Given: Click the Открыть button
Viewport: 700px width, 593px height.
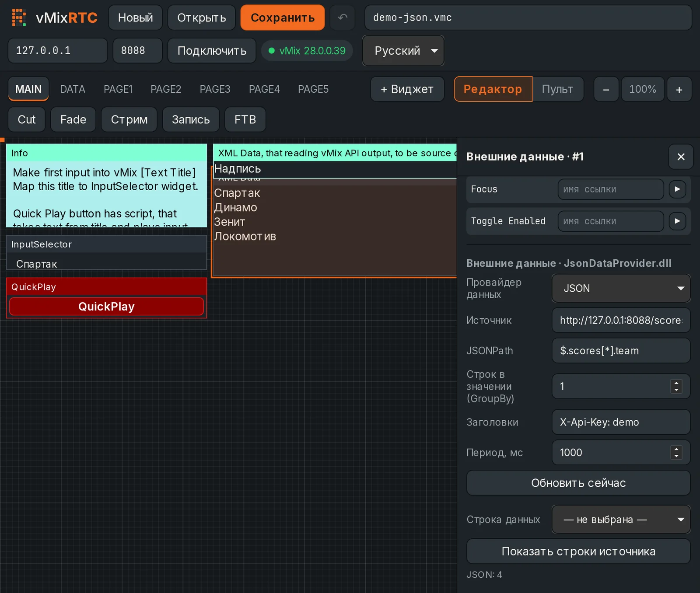Looking at the screenshot, I should [202, 17].
